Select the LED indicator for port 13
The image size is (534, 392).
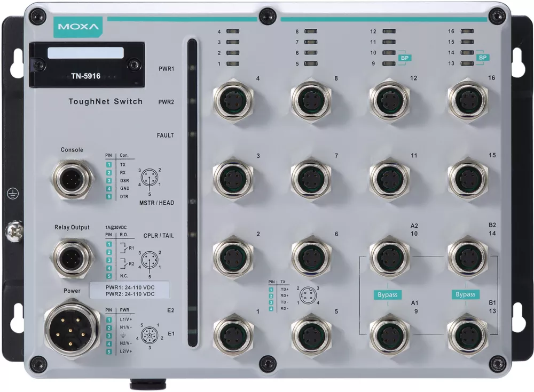coord(467,63)
